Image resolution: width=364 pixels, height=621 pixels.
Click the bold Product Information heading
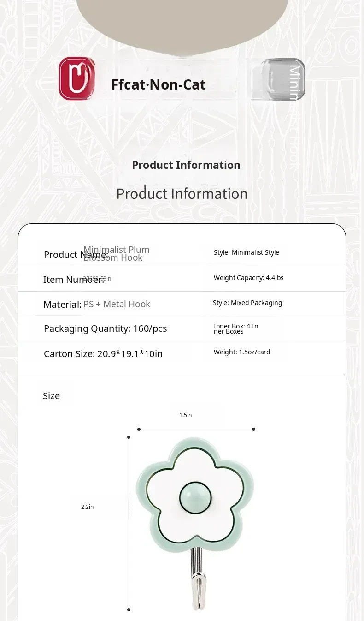[186, 165]
